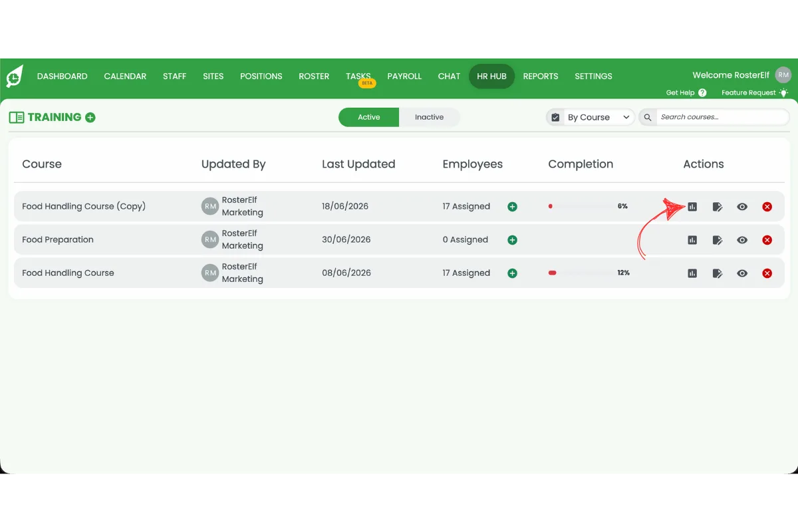Image resolution: width=798 pixels, height=532 pixels.
Task: Edit the Food Handling Course dated 08/06/2026
Action: click(x=718, y=273)
